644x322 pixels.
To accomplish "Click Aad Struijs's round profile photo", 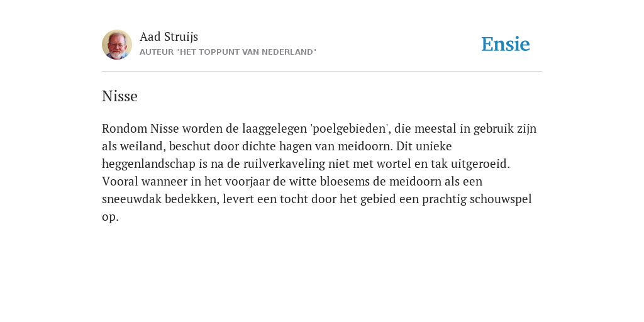I will [x=117, y=45].
